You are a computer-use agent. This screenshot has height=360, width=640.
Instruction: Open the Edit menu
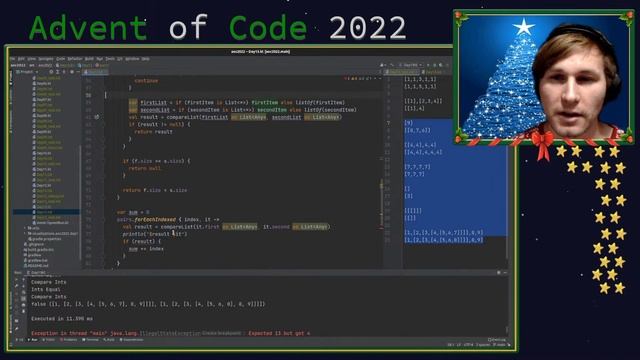pyautogui.click(x=21, y=59)
